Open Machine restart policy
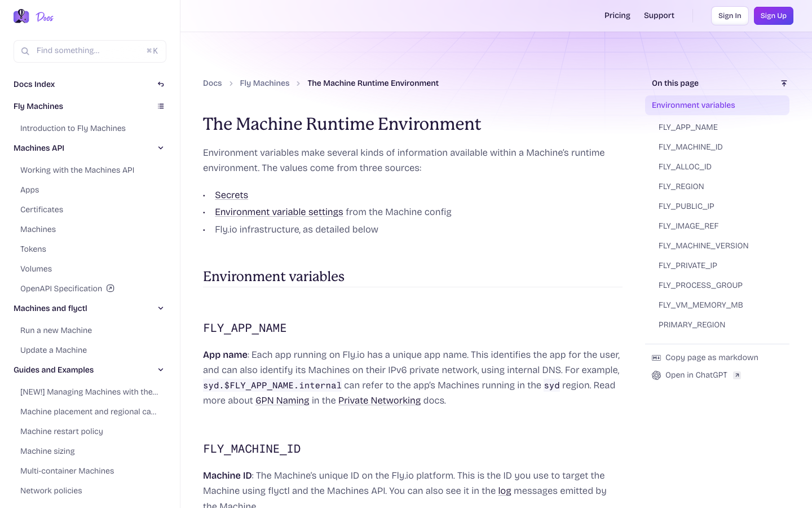Viewport: 812px width, 508px height. click(x=61, y=431)
